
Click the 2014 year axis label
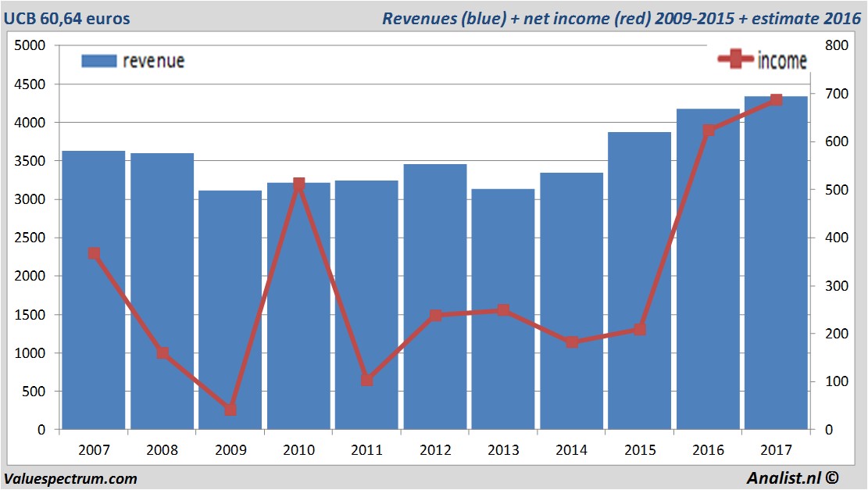point(572,450)
